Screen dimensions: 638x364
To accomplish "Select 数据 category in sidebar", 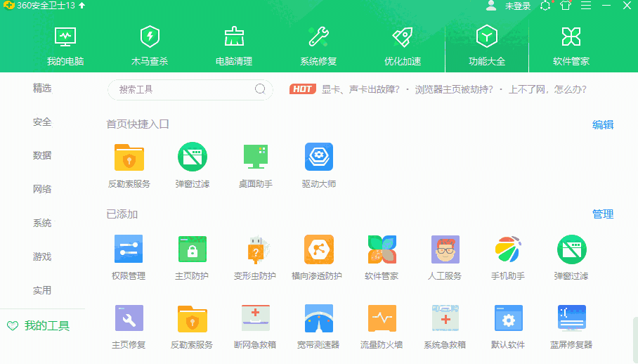I will click(x=42, y=155).
